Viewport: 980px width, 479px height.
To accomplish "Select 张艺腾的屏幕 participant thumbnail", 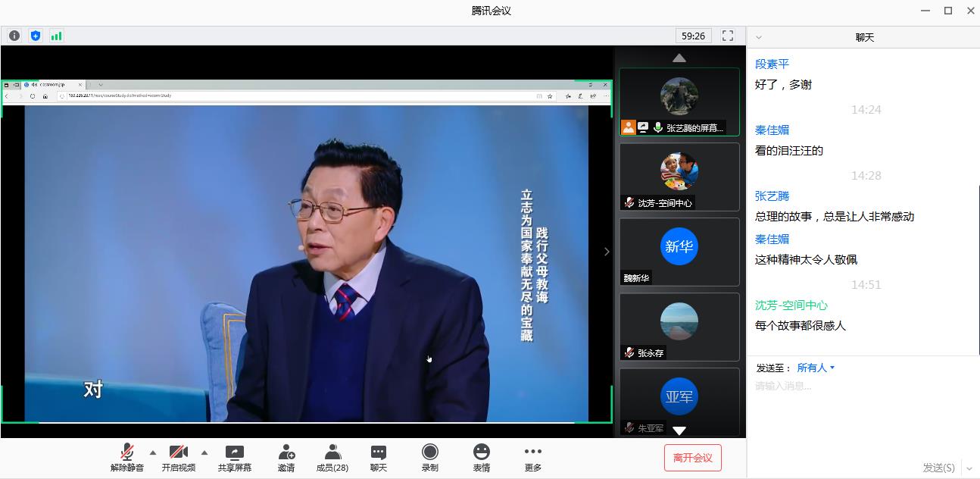I will coord(679,102).
